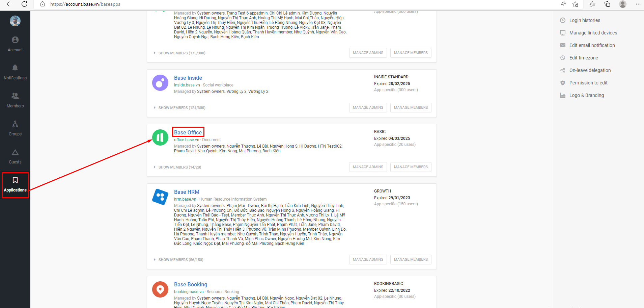Image resolution: width=644 pixels, height=308 pixels.
Task: Click the browser back arrow
Action: point(9,4)
